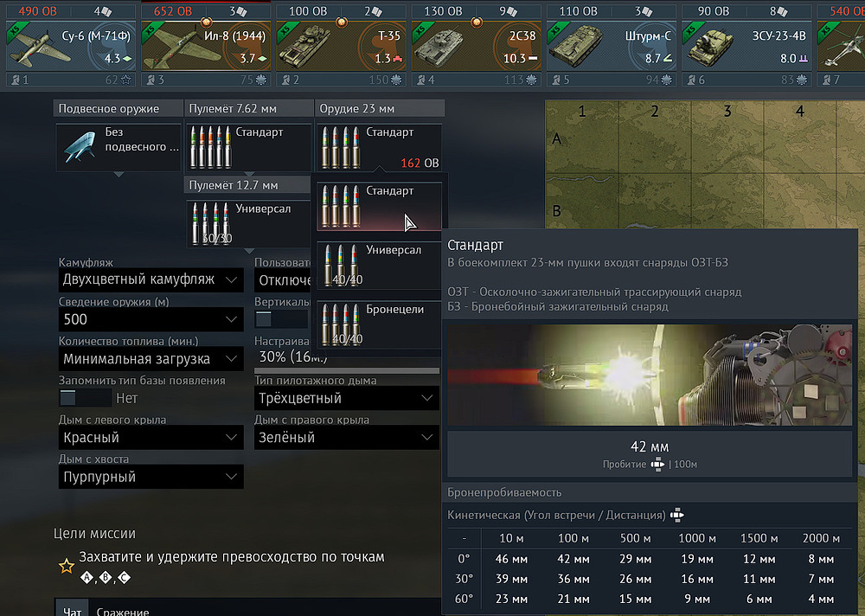Open the Тип пилотажного дыма dropdown
Image resolution: width=865 pixels, height=616 pixels.
(x=347, y=398)
